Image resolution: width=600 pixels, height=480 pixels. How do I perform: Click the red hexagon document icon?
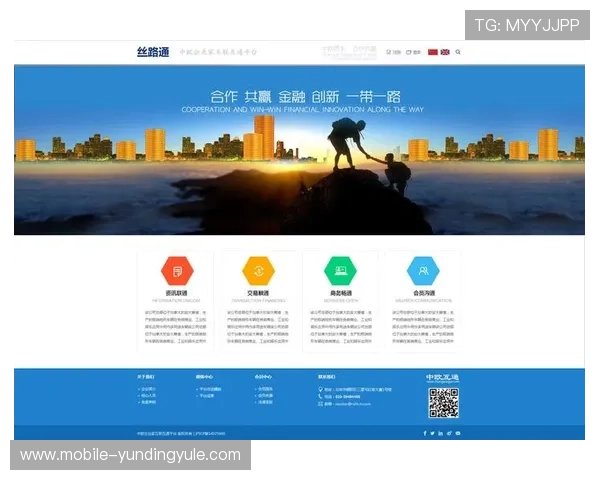177,271
